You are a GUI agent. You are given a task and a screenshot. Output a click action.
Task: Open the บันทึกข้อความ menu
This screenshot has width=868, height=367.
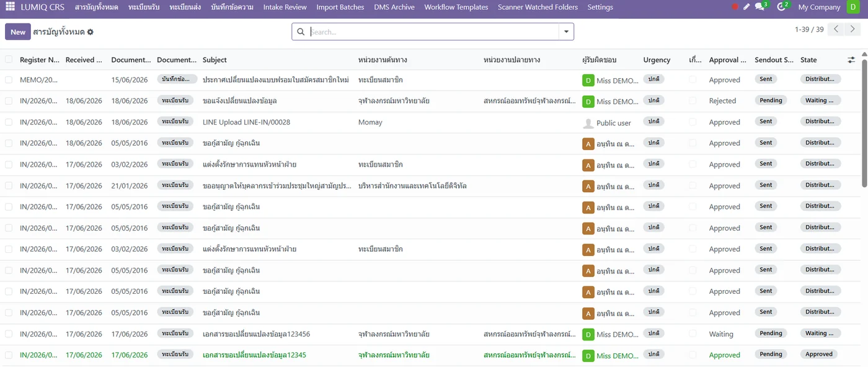tap(232, 7)
